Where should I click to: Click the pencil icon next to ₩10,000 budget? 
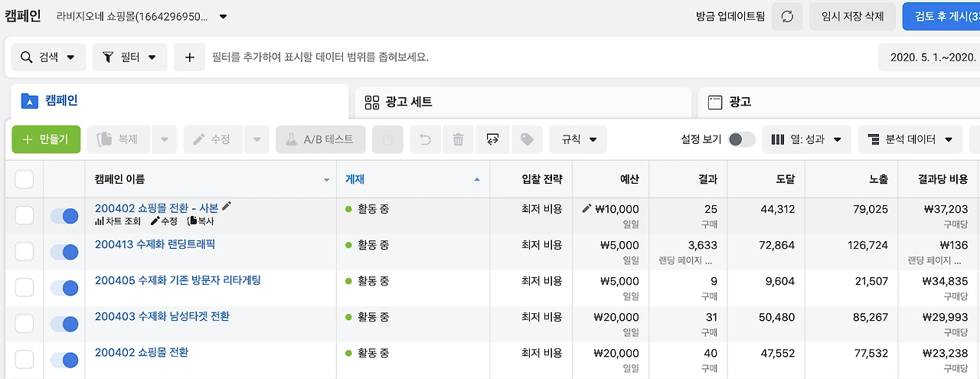click(x=586, y=208)
